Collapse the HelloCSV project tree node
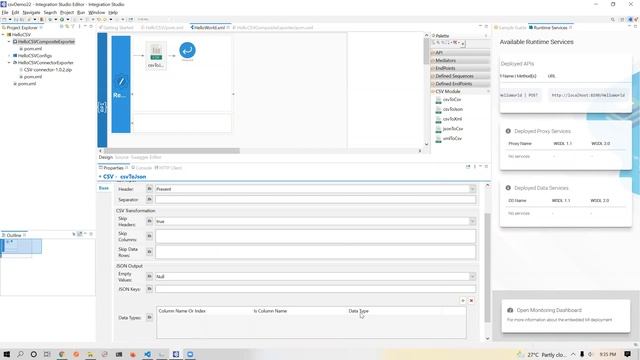This screenshot has height=360, width=640. point(3,35)
